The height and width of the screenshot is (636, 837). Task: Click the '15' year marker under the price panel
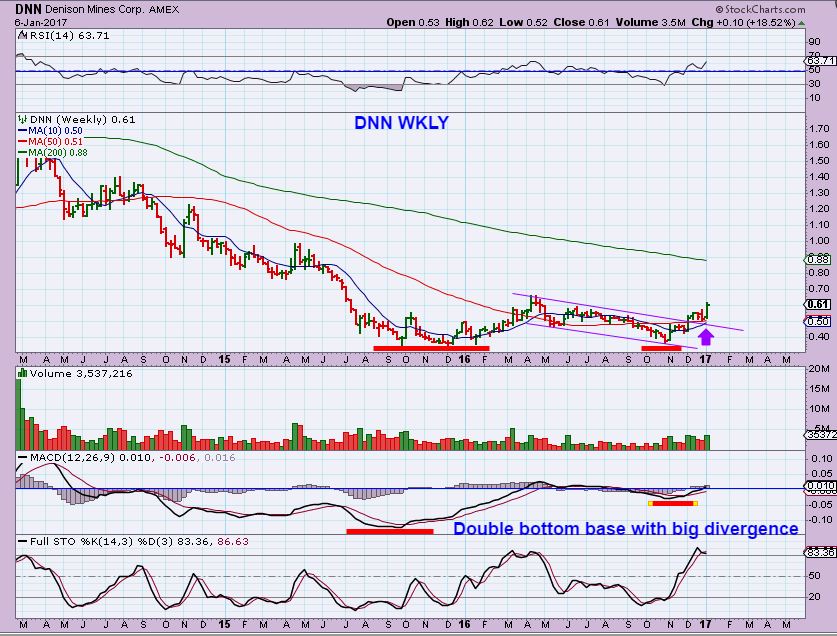click(x=224, y=359)
